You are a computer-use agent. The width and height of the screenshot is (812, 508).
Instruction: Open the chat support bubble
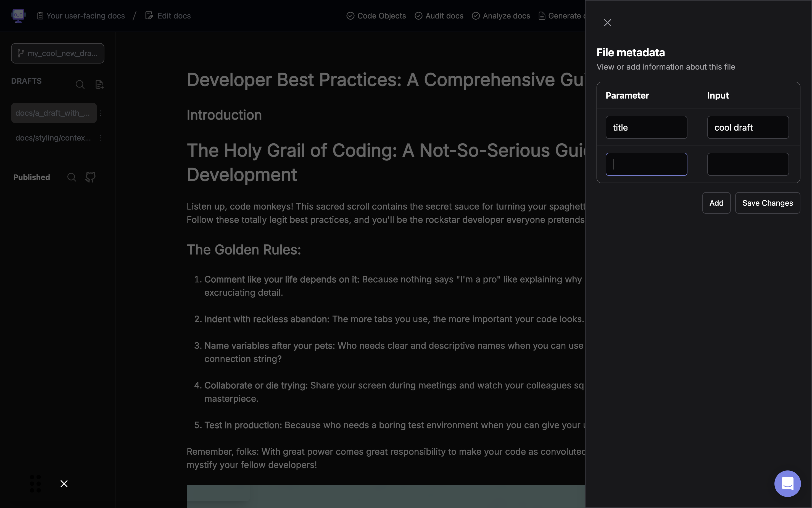[x=787, y=483]
